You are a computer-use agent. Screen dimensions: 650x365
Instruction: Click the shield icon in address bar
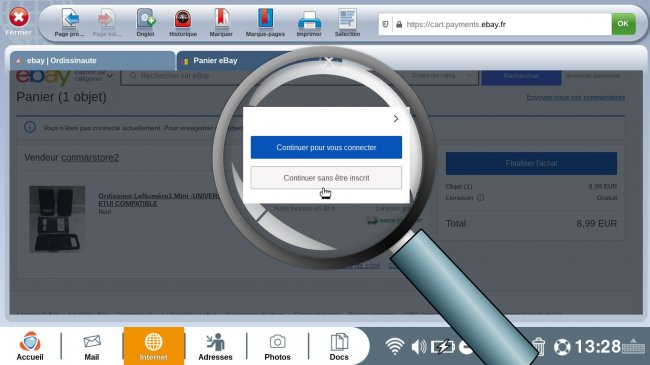[385, 24]
